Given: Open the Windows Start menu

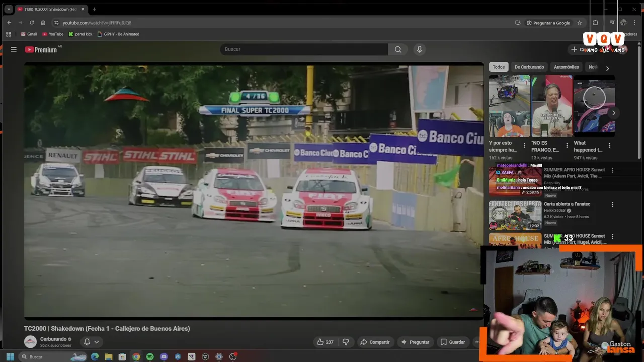Looking at the screenshot, I should pyautogui.click(x=10, y=357).
